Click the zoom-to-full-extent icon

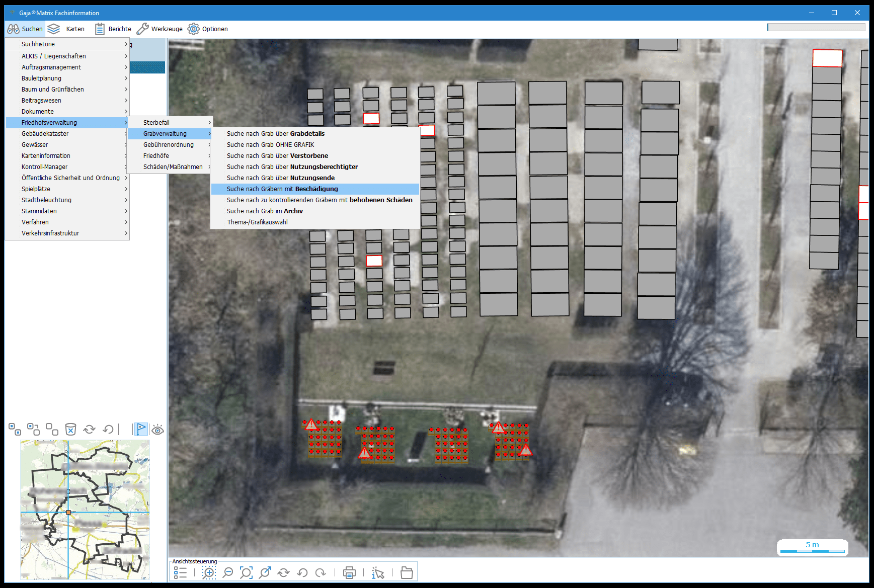[x=246, y=572]
